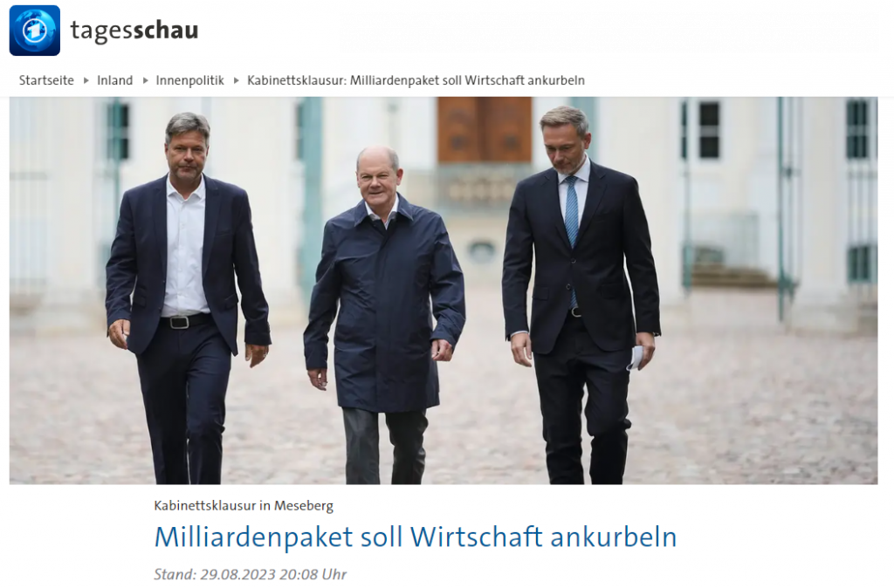Go to Startseite in the breadcrumb
This screenshot has width=894, height=588.
point(46,80)
